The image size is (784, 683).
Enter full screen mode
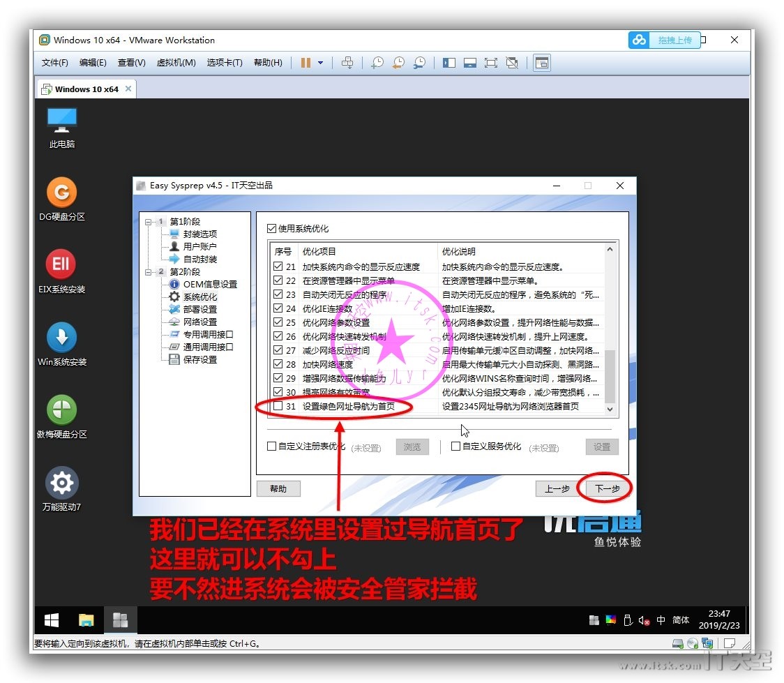[x=491, y=63]
